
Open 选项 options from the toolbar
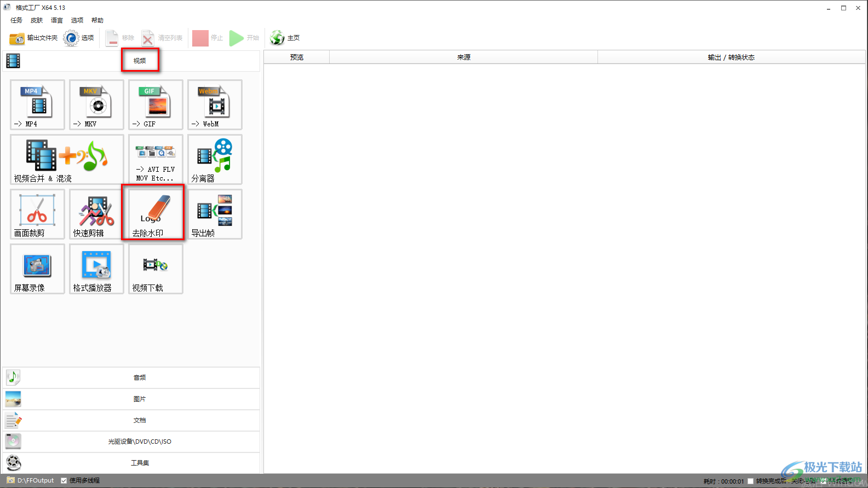pyautogui.click(x=79, y=38)
